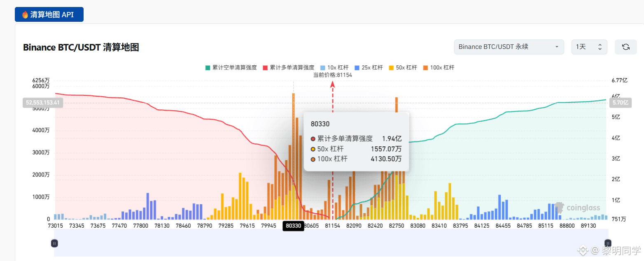Click x-axis label 84455

pyautogui.click(x=503, y=226)
